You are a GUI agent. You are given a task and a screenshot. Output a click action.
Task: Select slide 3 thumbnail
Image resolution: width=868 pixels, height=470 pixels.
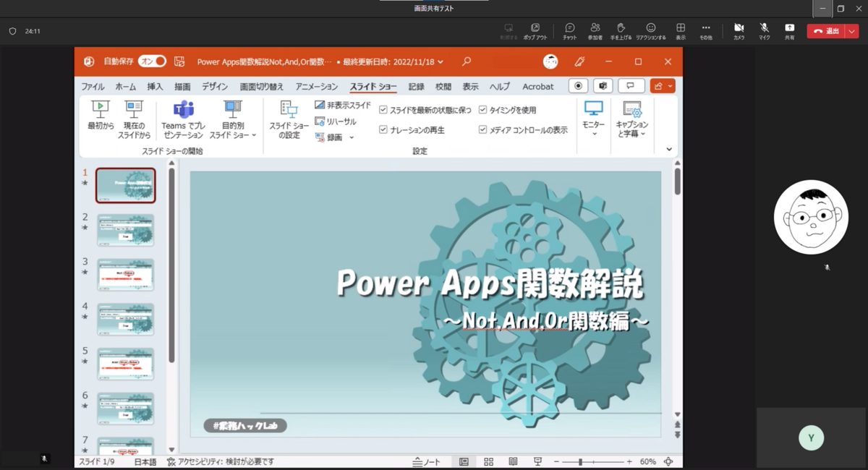126,275
